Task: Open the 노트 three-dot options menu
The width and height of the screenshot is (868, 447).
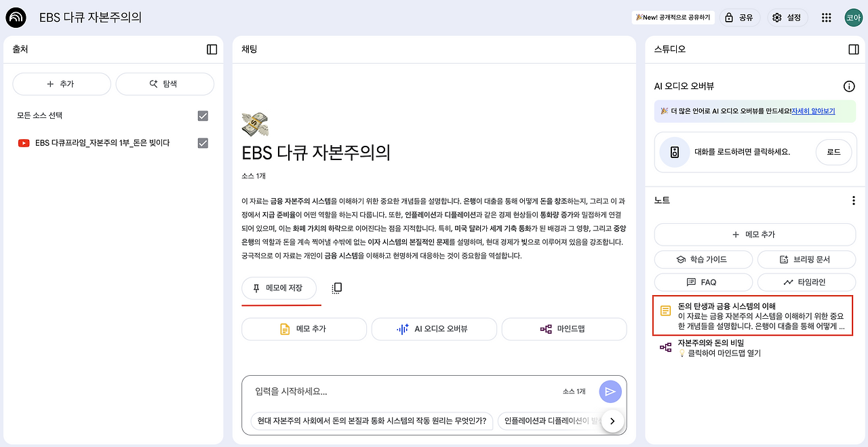Action: pos(852,200)
